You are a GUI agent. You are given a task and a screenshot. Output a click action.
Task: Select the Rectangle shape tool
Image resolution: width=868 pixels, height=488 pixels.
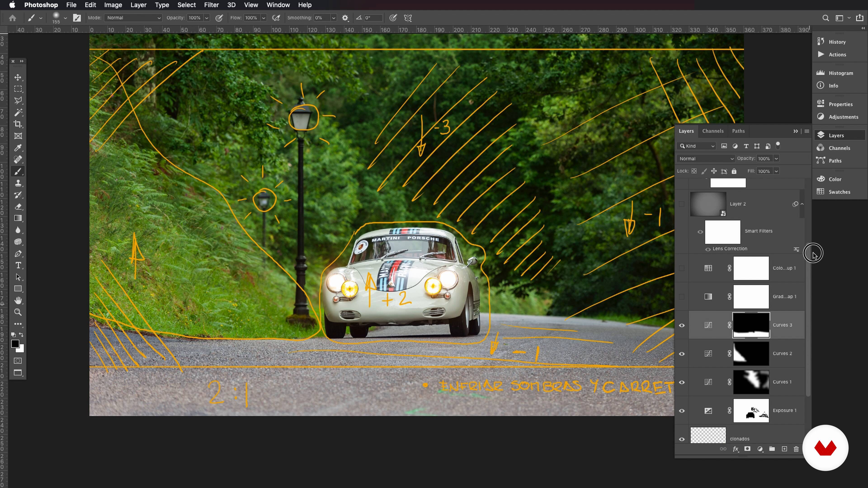click(18, 289)
